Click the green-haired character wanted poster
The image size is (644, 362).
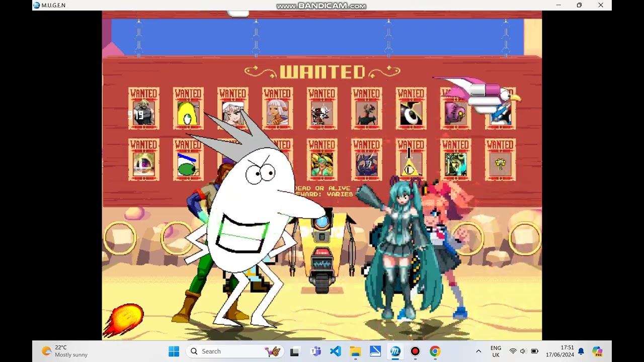tap(322, 159)
